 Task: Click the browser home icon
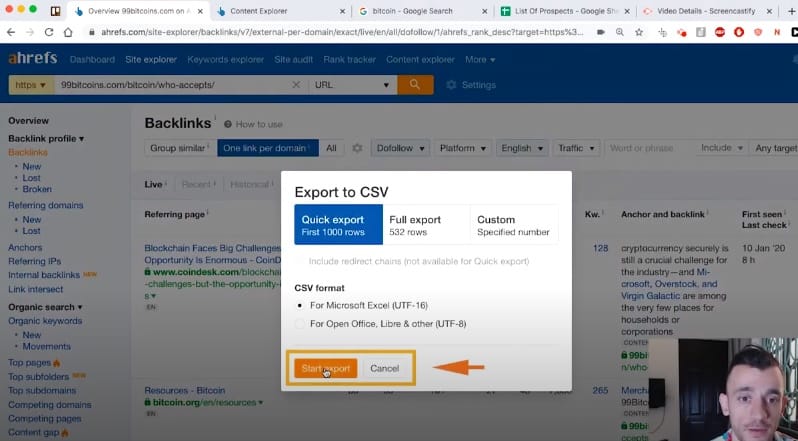pyautogui.click(x=68, y=32)
